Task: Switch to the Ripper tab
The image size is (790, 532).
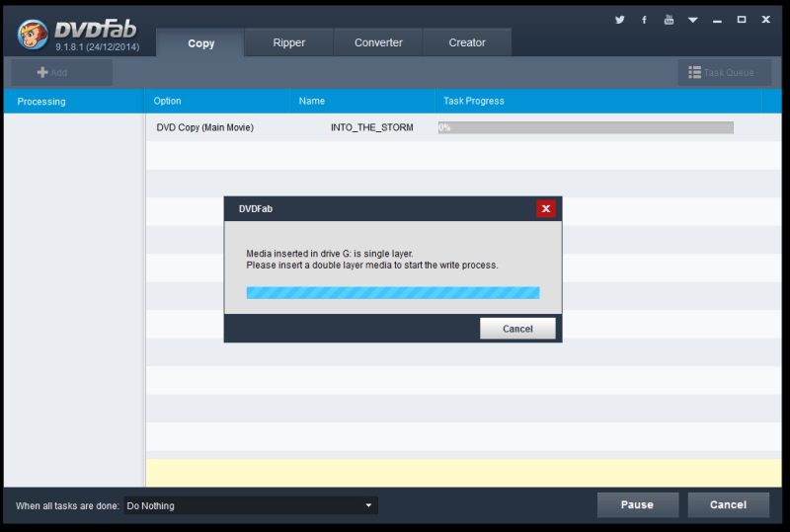Action: (289, 42)
